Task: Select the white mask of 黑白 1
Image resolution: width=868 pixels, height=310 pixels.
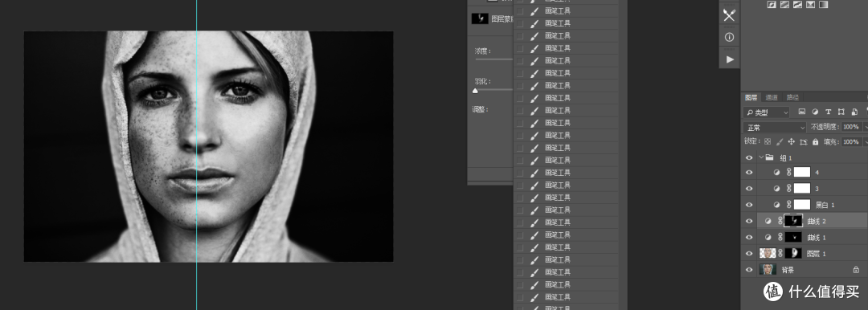Action: 802,205
